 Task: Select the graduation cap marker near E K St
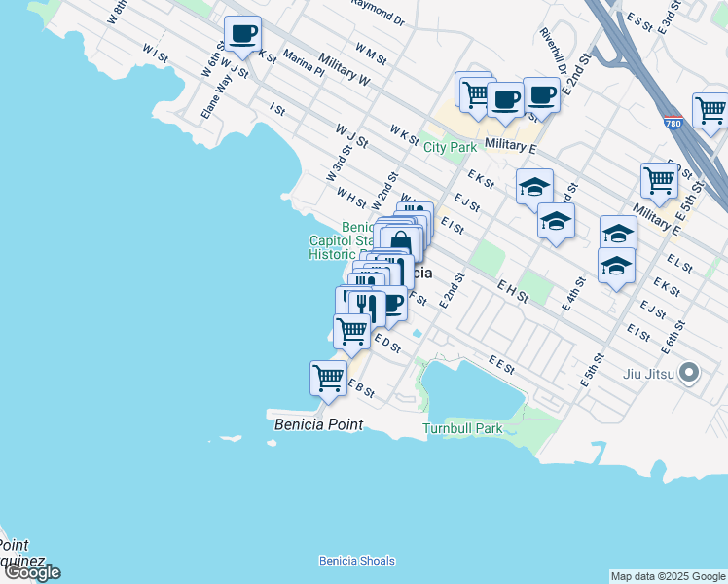pos(534,187)
